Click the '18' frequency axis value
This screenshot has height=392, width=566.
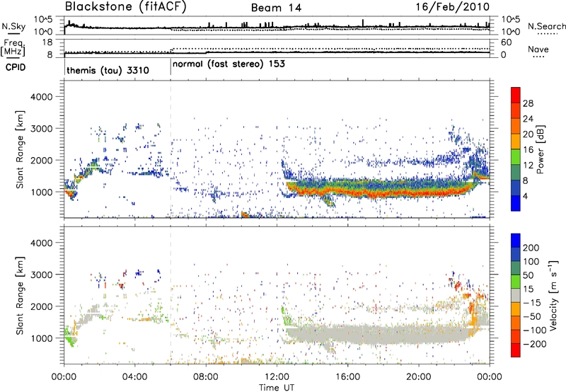(x=47, y=42)
